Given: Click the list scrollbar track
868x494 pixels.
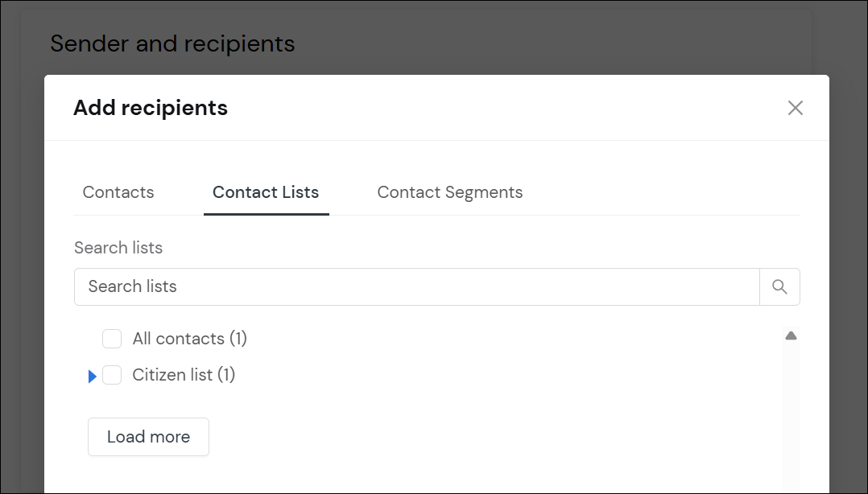Looking at the screenshot, I should pyautogui.click(x=791, y=410).
